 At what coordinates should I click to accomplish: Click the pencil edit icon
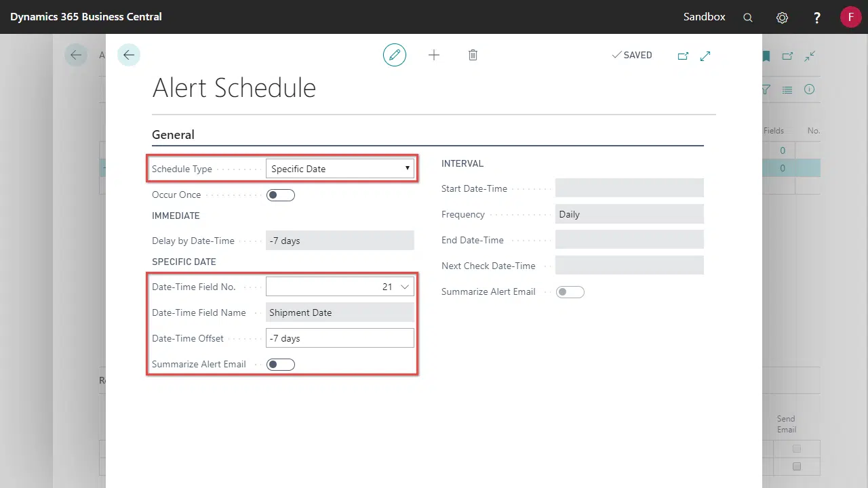click(395, 55)
